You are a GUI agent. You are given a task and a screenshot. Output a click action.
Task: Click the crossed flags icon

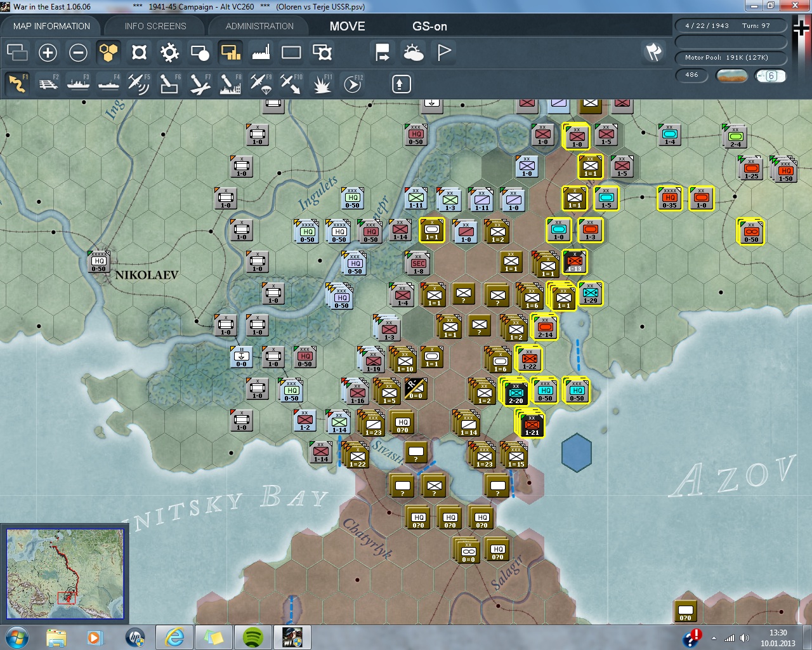click(653, 52)
